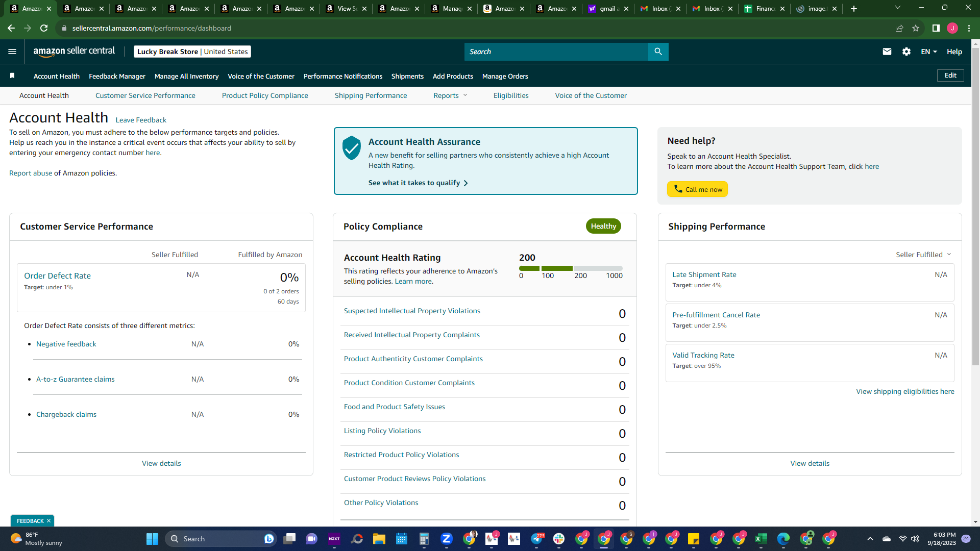This screenshot has height=551, width=980.
Task: Show hidden icons in the system tray
Action: point(870,539)
